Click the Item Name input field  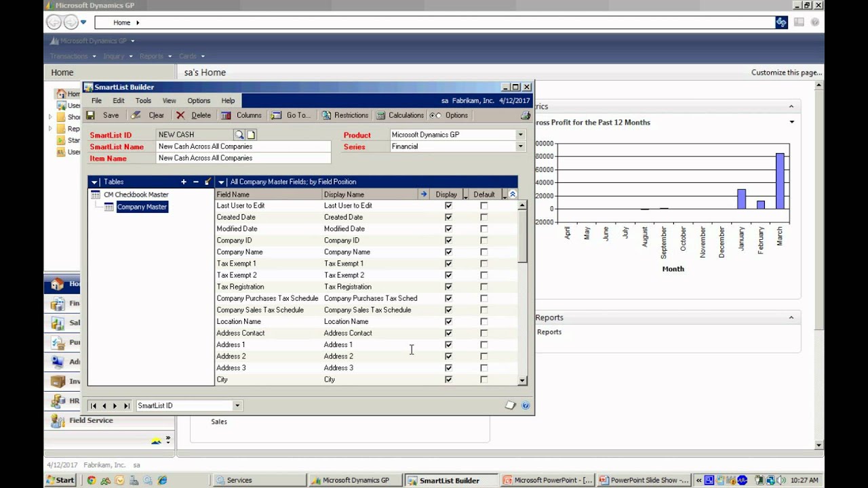click(x=243, y=158)
